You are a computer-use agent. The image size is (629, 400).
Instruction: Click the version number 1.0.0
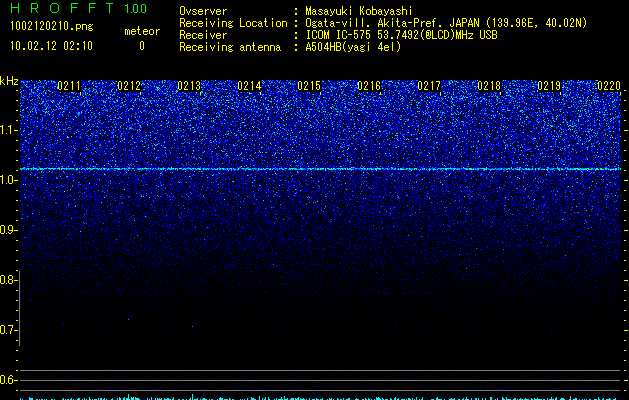pos(136,9)
